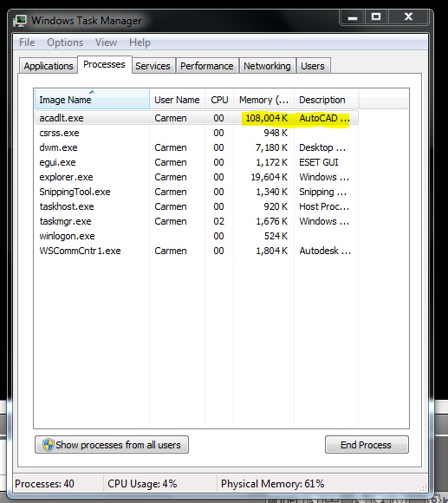This screenshot has height=503, width=448.
Task: Click the Desktop description for dwm.exe
Action: point(322,147)
